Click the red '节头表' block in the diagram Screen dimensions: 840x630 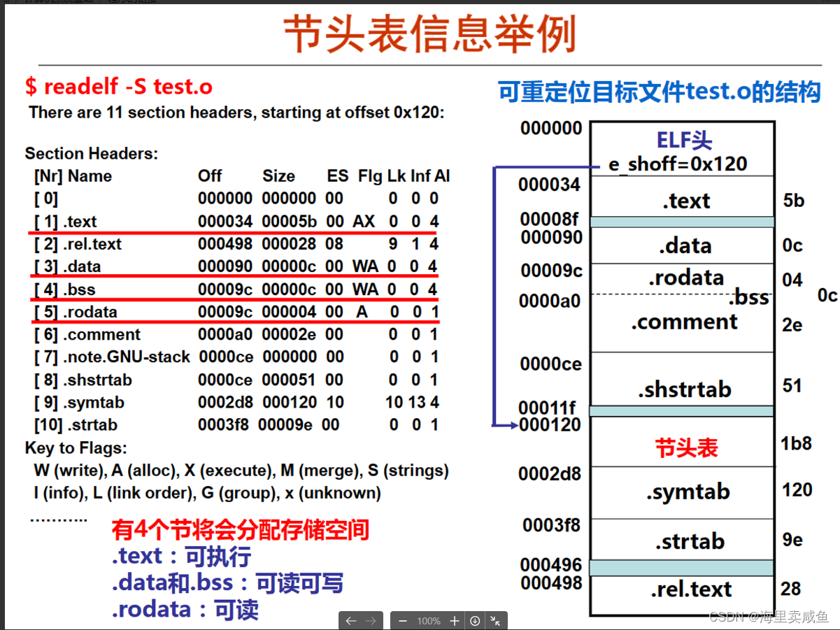tap(683, 442)
